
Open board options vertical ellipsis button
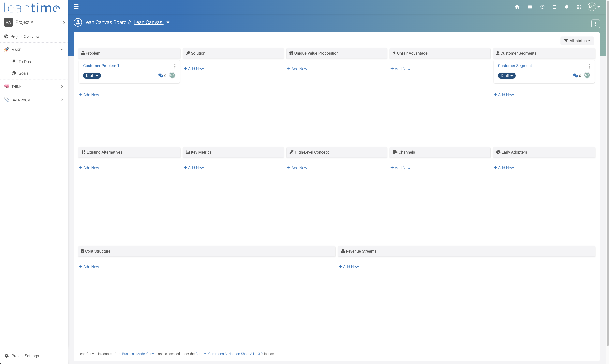(x=596, y=24)
